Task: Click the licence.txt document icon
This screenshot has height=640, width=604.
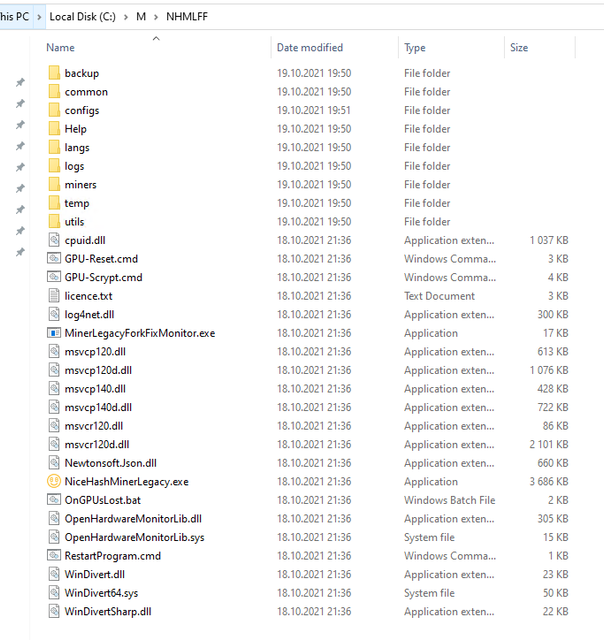Action: coord(54,296)
